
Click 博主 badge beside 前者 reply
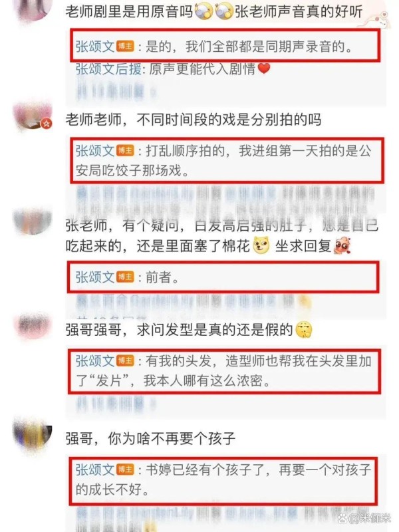tap(125, 277)
